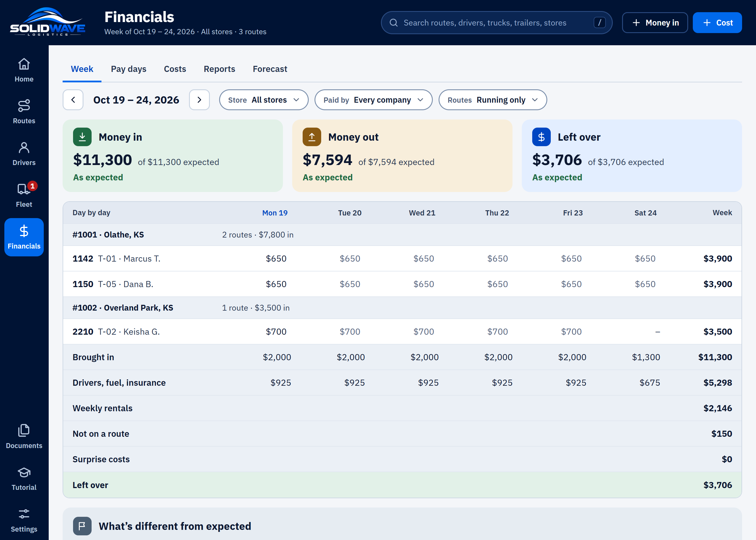
Task: Switch to the Week tab
Action: 82,69
